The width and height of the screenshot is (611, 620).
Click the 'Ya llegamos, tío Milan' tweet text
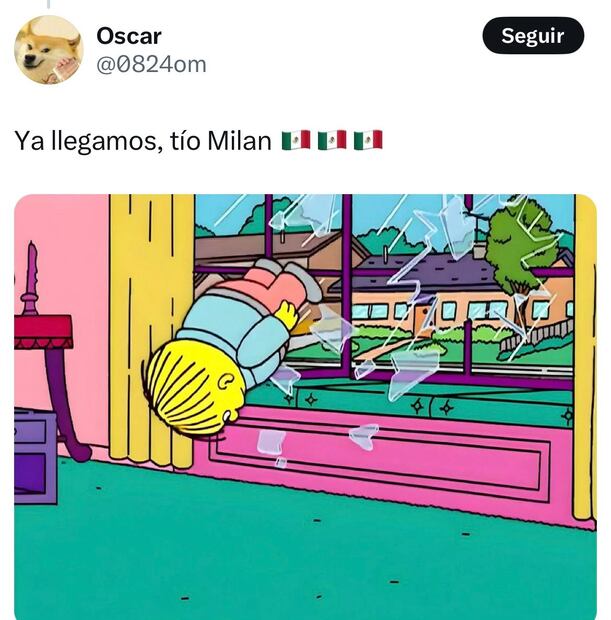click(x=143, y=140)
